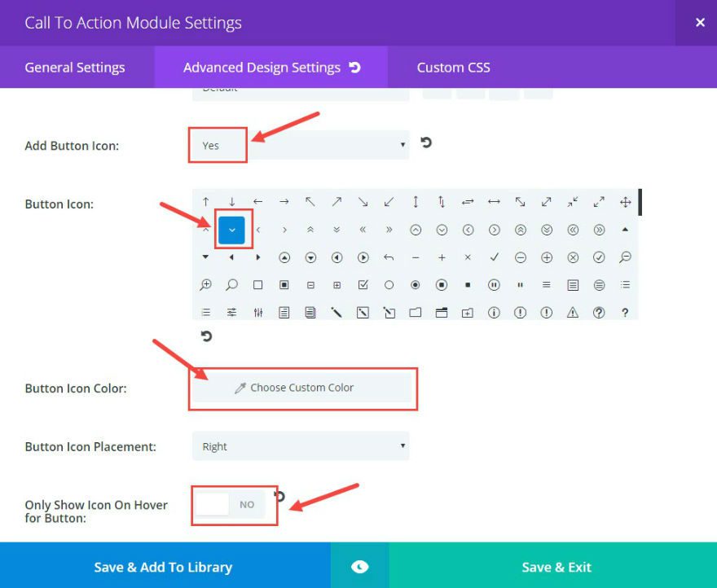Open the Add Button Icon dropdown
Screen dimensions: 717x588
301,146
